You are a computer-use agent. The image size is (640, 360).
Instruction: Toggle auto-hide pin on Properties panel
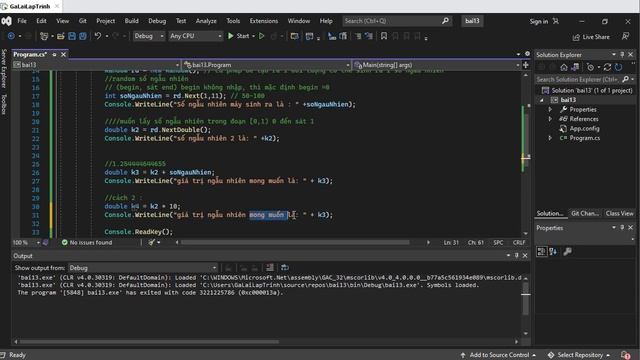point(622,227)
